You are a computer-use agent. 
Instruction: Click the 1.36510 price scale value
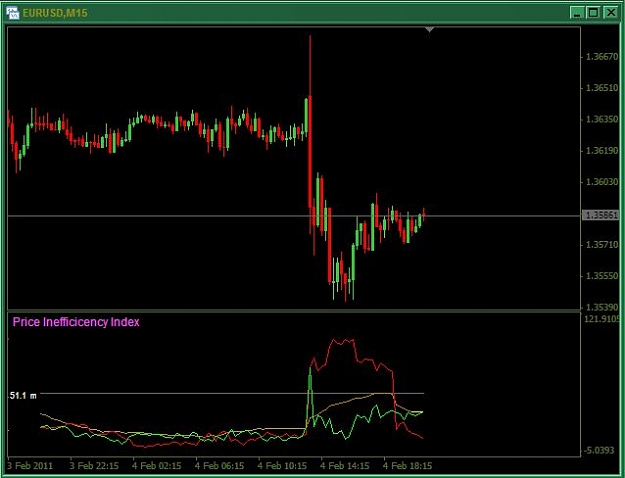click(x=602, y=88)
